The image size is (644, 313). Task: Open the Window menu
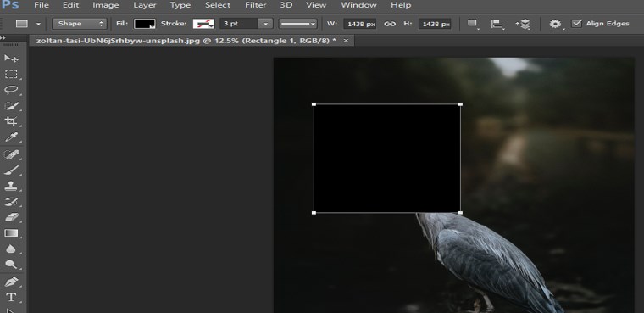(358, 5)
